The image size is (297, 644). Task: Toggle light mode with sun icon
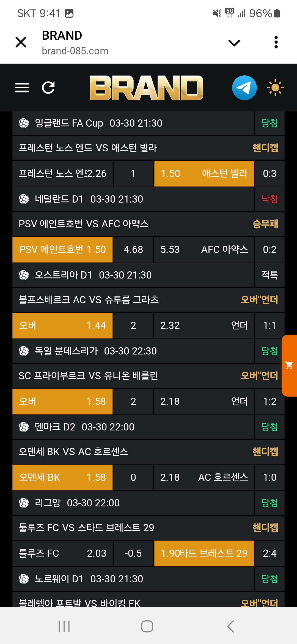[x=275, y=88]
